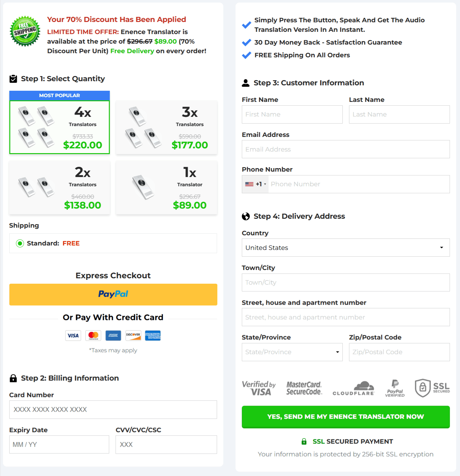460x476 pixels.
Task: Click the PayPal Verified badge
Action: 395,387
